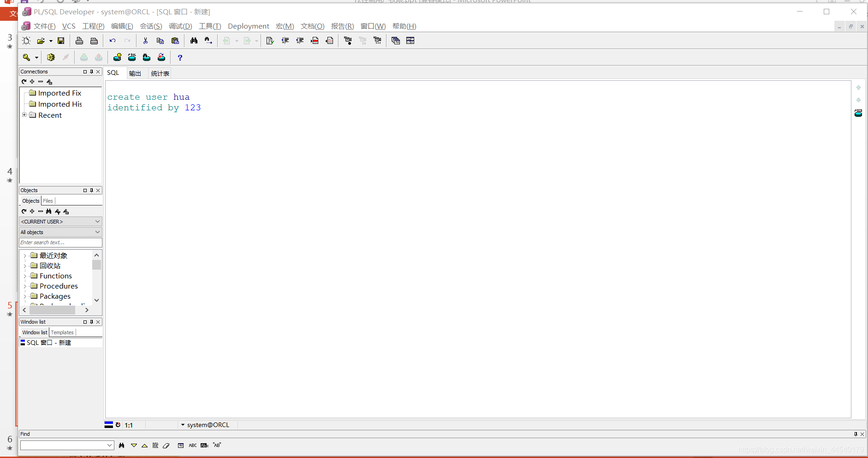Viewport: 868px width, 458px height.
Task: Click find previous yellow up arrow
Action: tap(144, 446)
